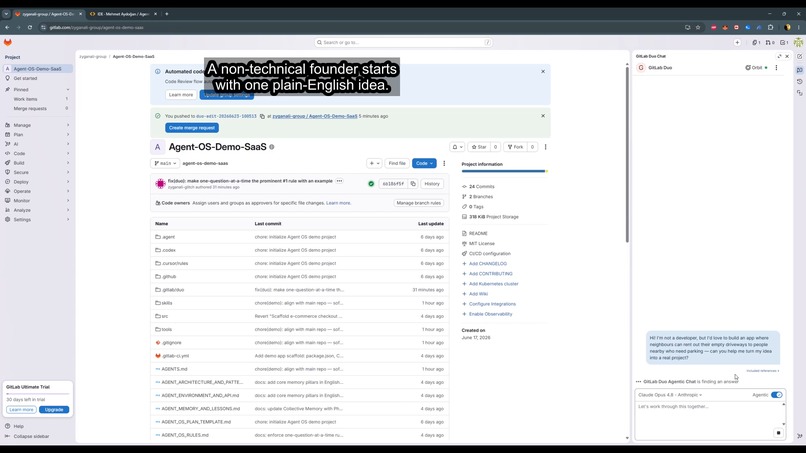Screen dimensions: 806x453
Task: Click Create merge request button
Action: (x=192, y=128)
